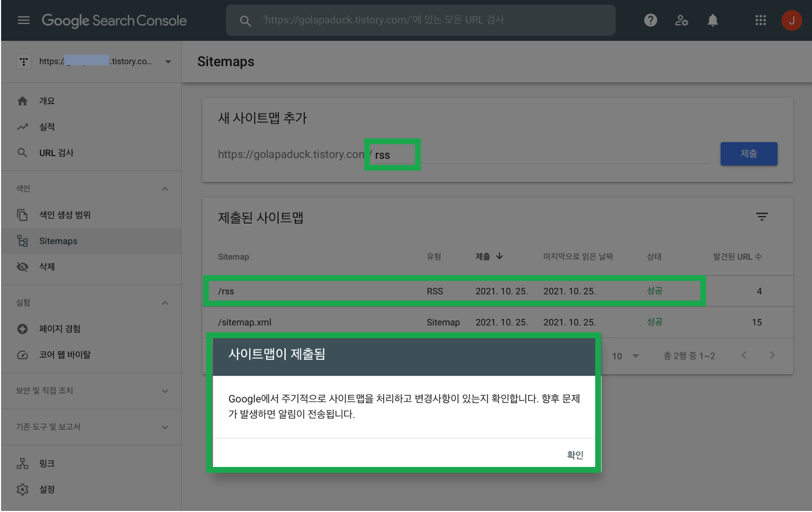Click the home icon next to 개요
The height and width of the screenshot is (512, 812).
(x=22, y=101)
